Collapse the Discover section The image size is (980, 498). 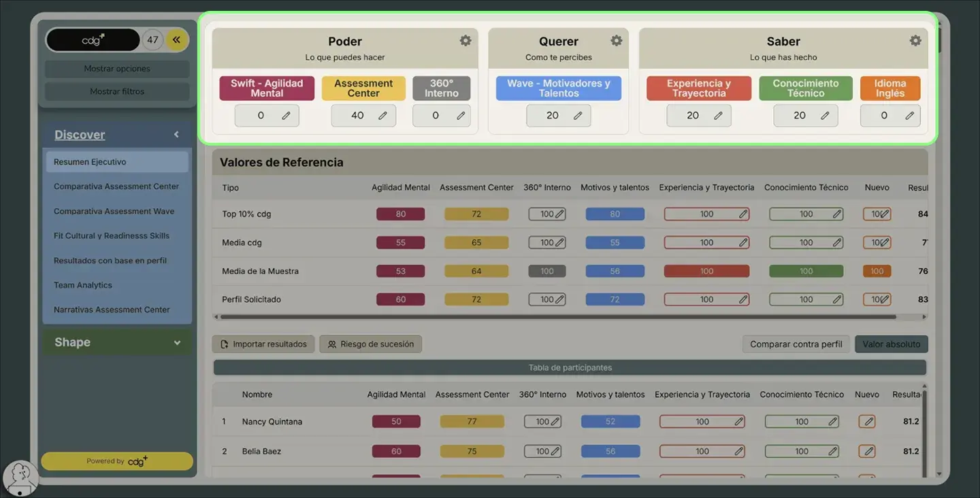tap(176, 135)
